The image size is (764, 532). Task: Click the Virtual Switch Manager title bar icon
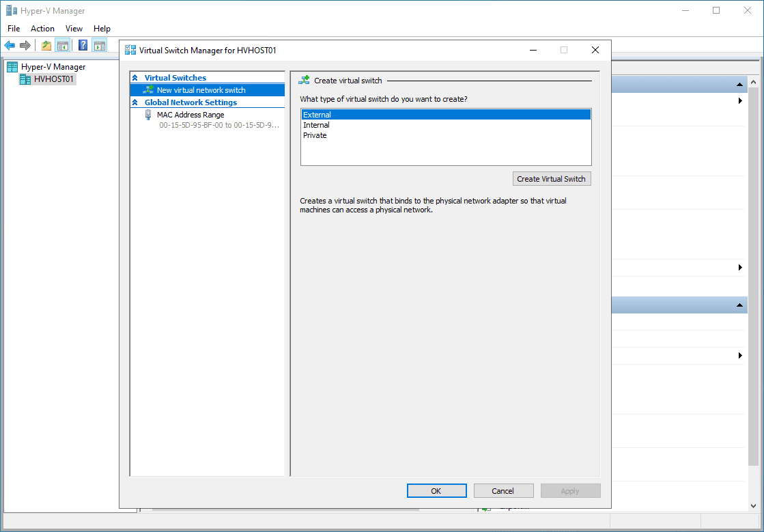click(130, 50)
